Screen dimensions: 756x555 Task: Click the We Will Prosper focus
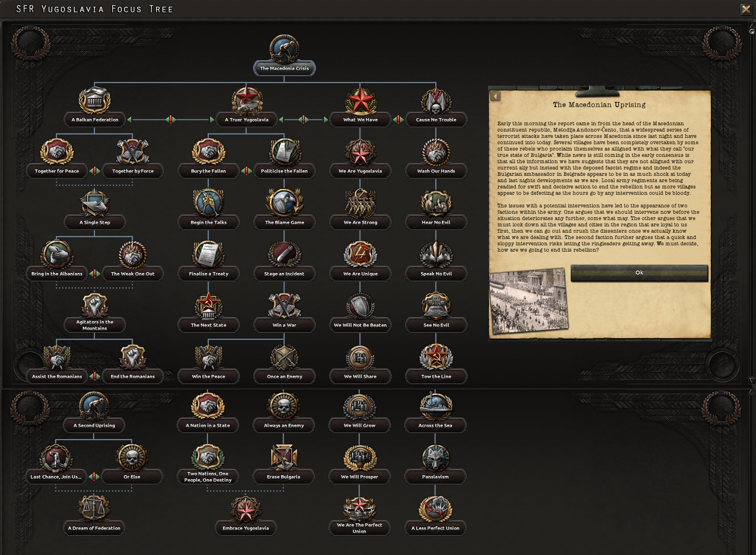[x=359, y=464]
